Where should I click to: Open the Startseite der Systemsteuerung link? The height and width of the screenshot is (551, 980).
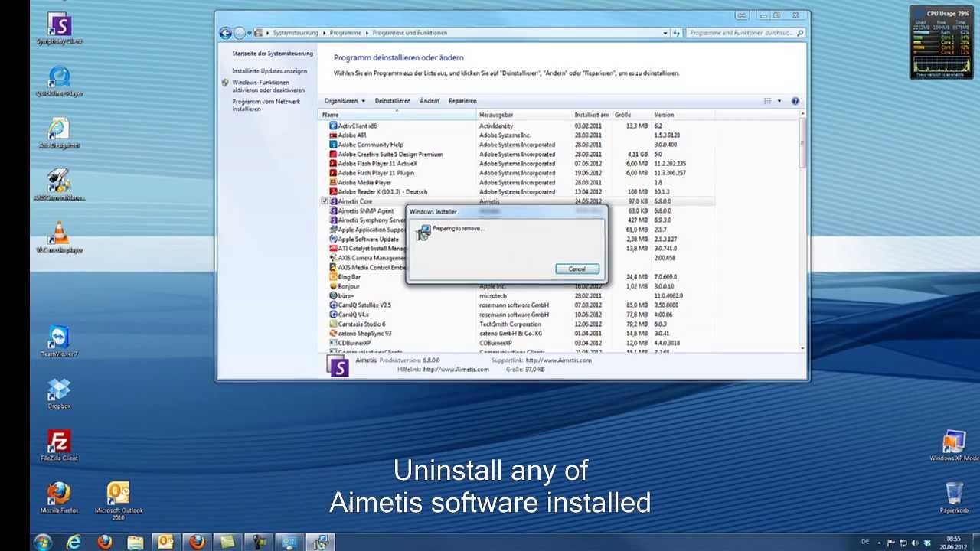(x=273, y=54)
